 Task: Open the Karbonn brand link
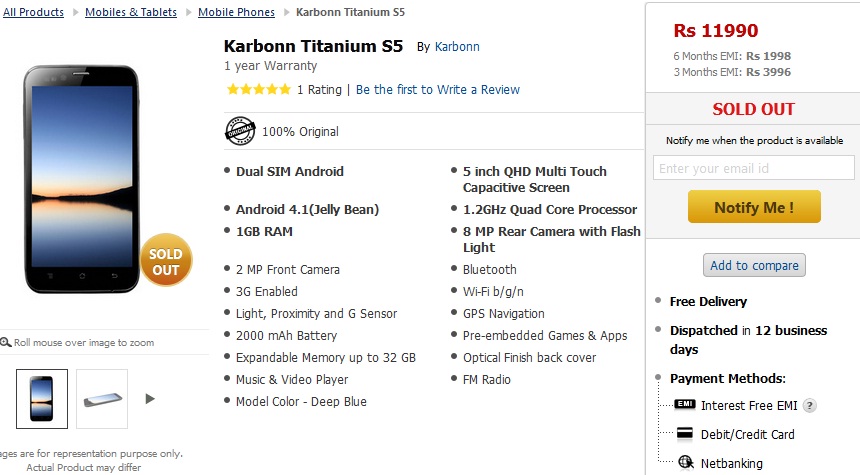(457, 47)
